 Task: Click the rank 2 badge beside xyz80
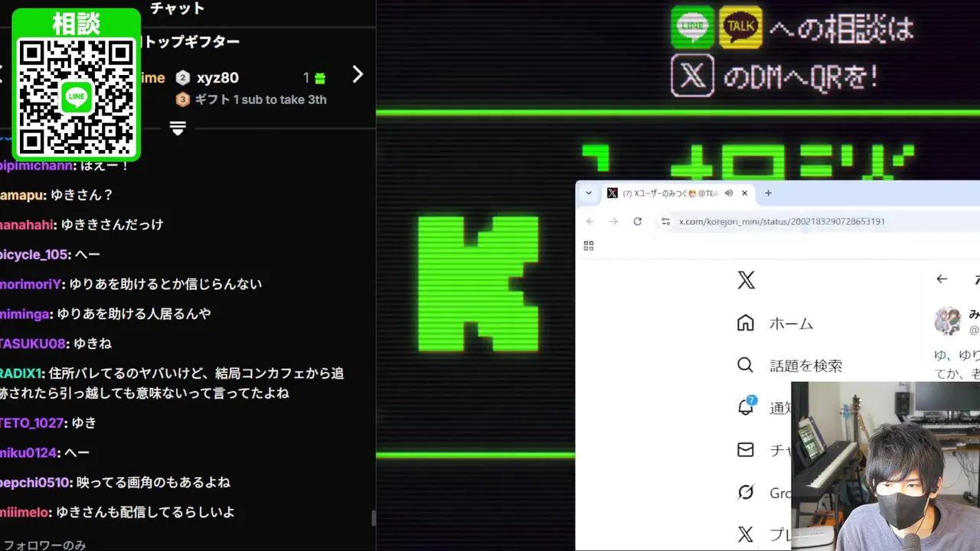point(183,77)
